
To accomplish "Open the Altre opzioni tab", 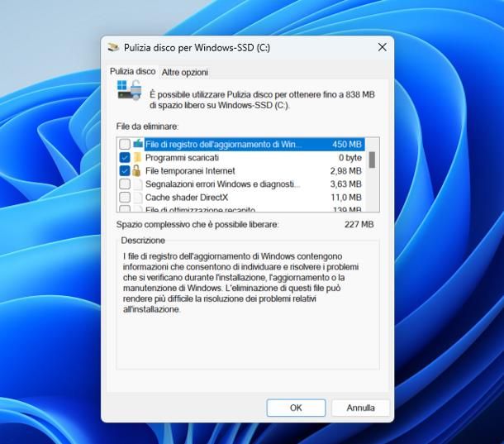I will (x=185, y=73).
